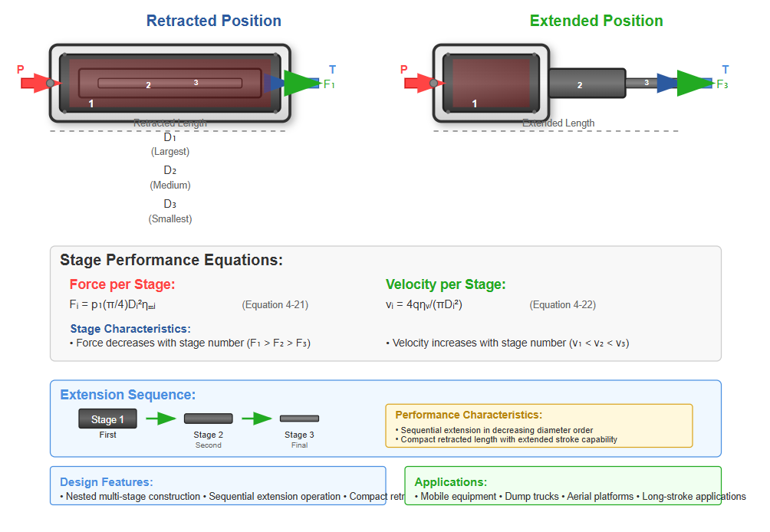Click the Extended Position title
The width and height of the screenshot is (770, 532).
596,21
